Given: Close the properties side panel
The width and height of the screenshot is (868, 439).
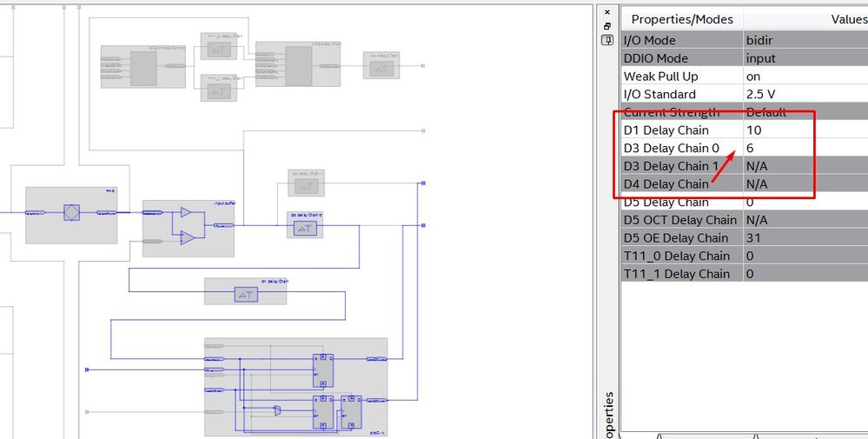Looking at the screenshot, I should [607, 12].
